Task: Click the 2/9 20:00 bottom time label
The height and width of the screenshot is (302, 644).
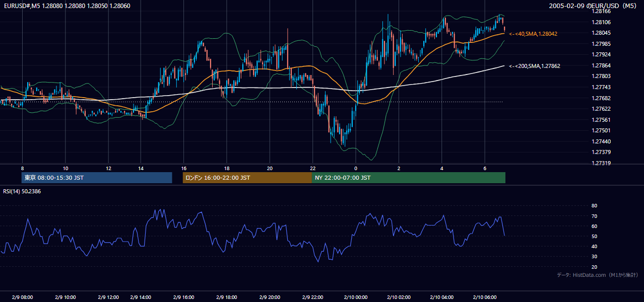Action: (270, 297)
